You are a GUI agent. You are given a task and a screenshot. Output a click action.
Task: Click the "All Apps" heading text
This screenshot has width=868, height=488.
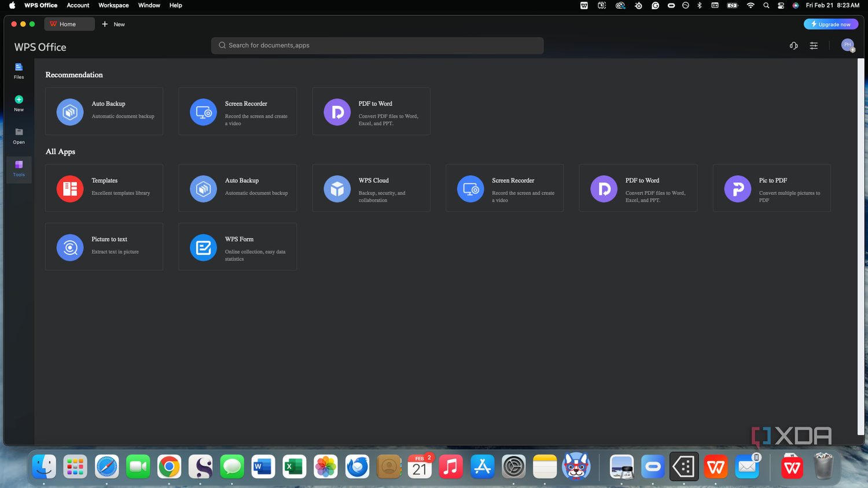(60, 151)
